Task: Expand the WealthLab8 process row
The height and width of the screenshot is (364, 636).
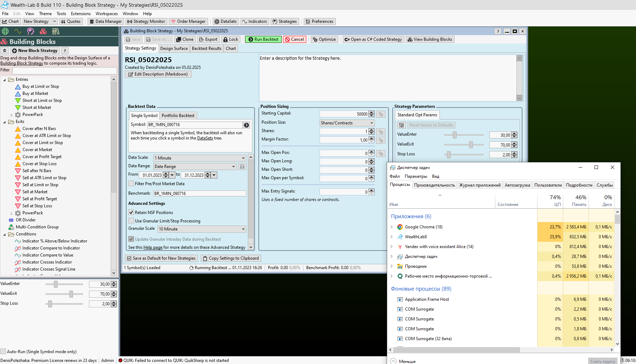Action: [392, 237]
